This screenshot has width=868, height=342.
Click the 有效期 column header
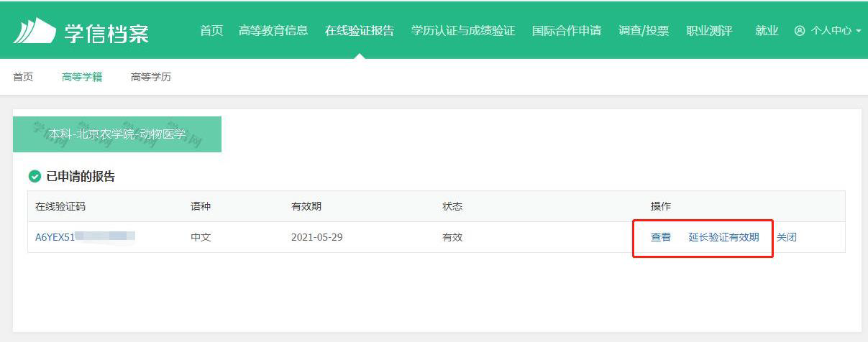coord(306,206)
